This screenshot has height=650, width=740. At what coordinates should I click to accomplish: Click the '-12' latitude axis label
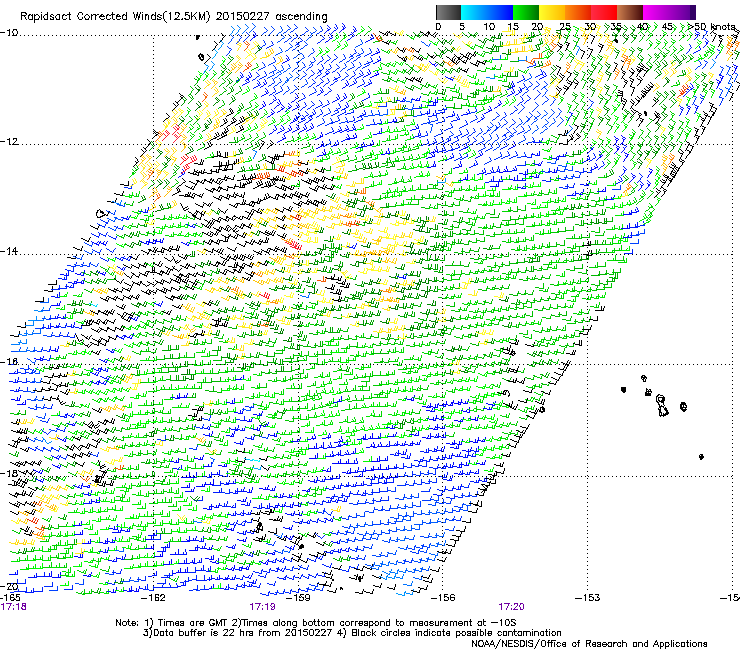(9, 142)
